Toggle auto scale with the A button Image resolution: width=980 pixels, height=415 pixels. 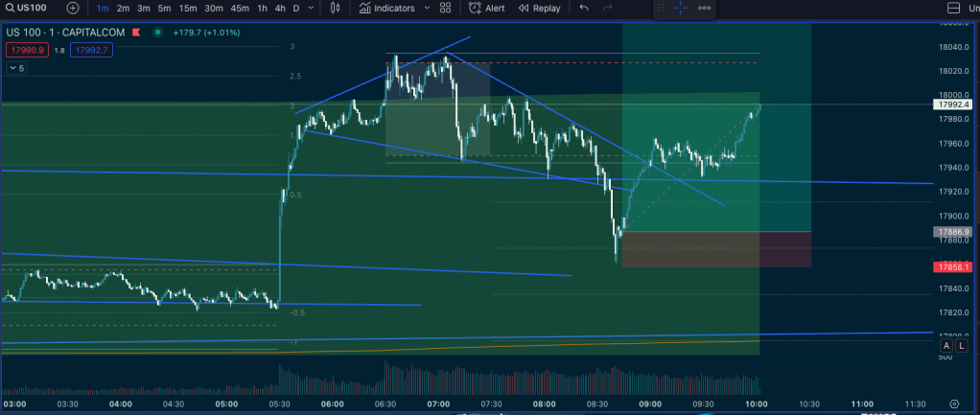pyautogui.click(x=946, y=345)
